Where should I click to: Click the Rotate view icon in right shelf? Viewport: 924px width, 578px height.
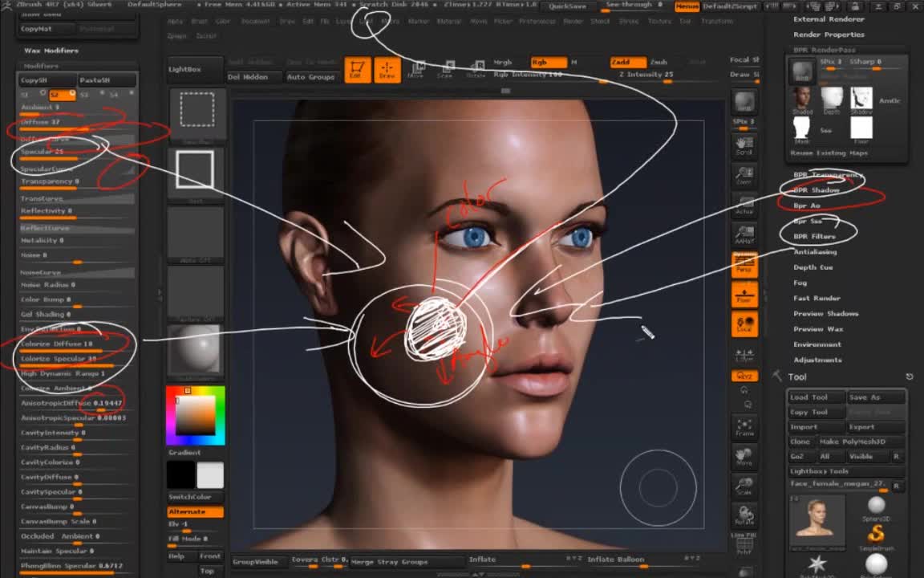click(744, 516)
